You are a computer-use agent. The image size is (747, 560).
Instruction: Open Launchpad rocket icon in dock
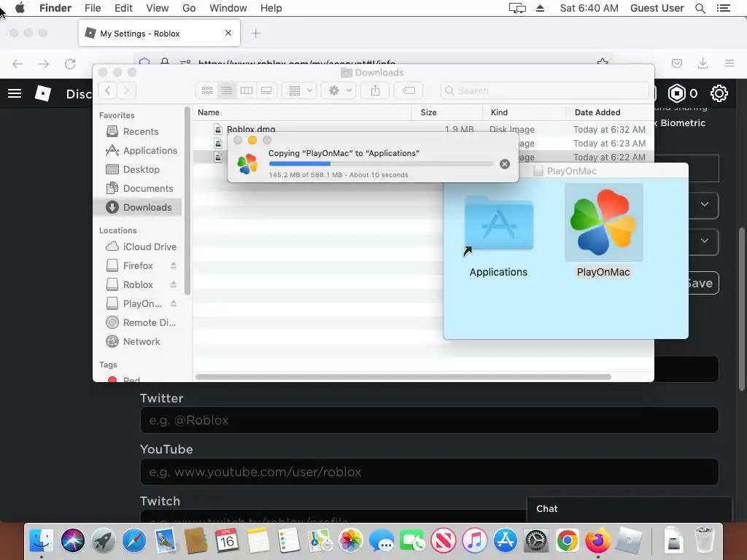tap(104, 541)
